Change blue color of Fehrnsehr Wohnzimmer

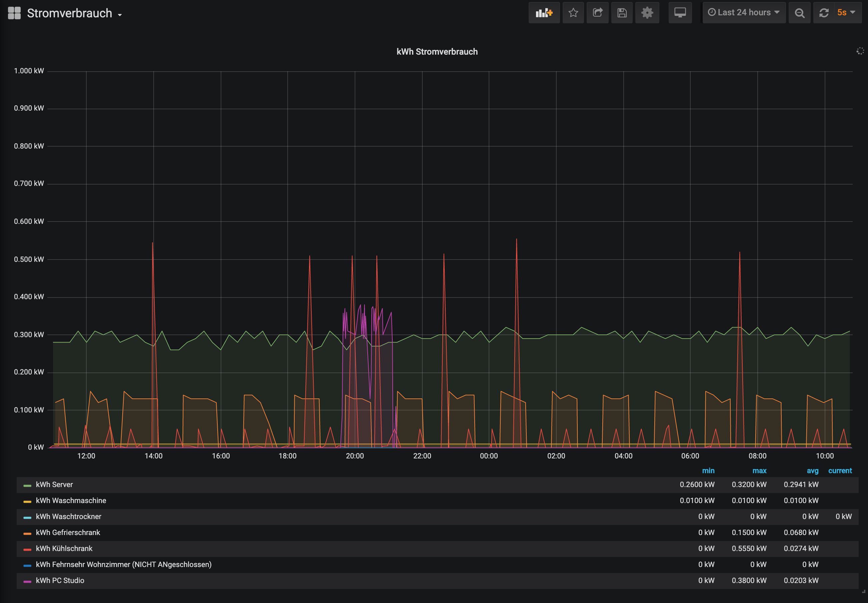(x=27, y=565)
